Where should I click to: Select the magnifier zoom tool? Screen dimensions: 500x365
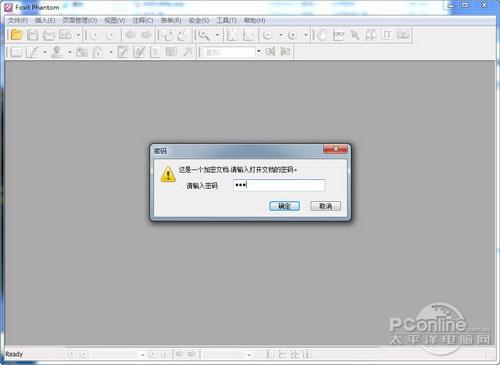click(x=204, y=35)
